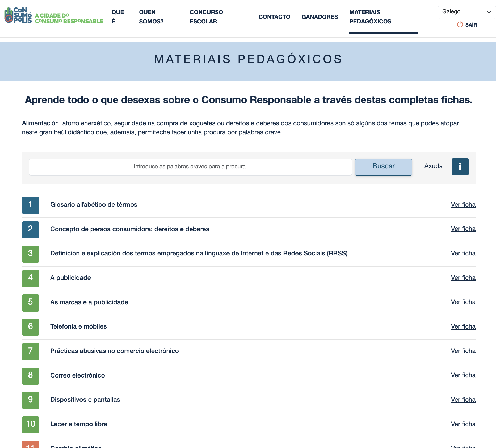Click the blue info help icon
496x448 pixels.
click(x=460, y=167)
